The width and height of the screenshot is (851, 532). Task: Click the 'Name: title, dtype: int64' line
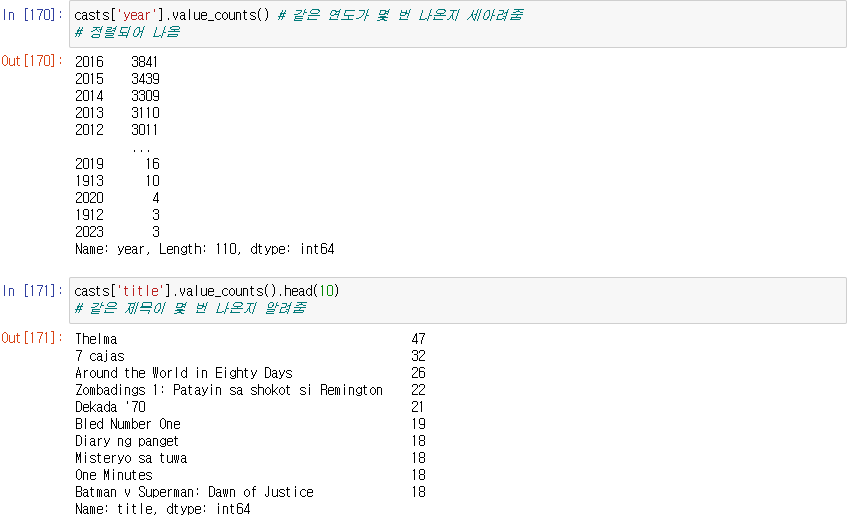[x=163, y=509]
